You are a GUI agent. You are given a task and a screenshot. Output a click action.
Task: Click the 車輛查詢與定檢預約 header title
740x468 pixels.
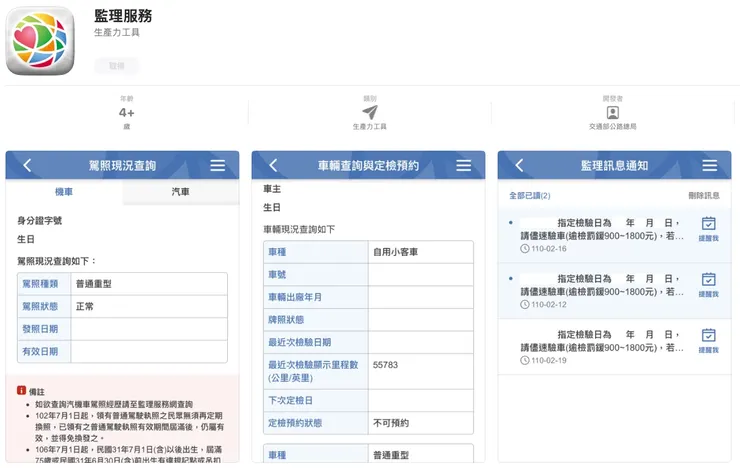[x=368, y=166]
